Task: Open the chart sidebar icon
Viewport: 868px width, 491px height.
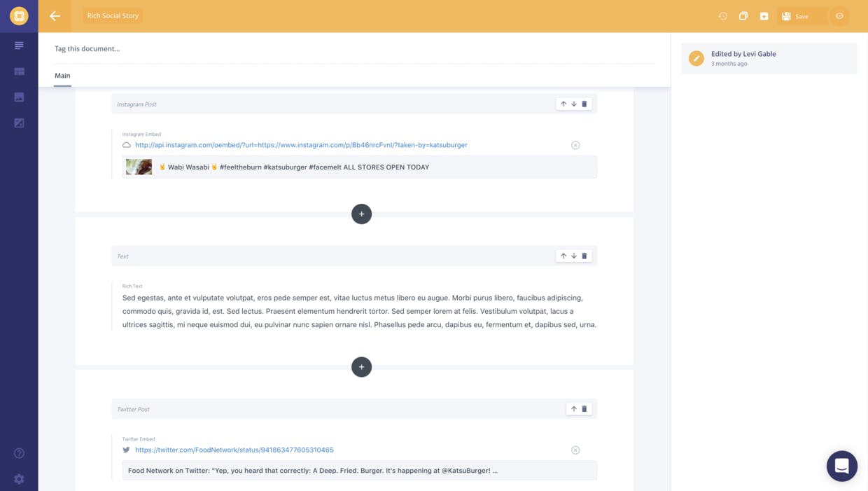Action: pos(19,123)
